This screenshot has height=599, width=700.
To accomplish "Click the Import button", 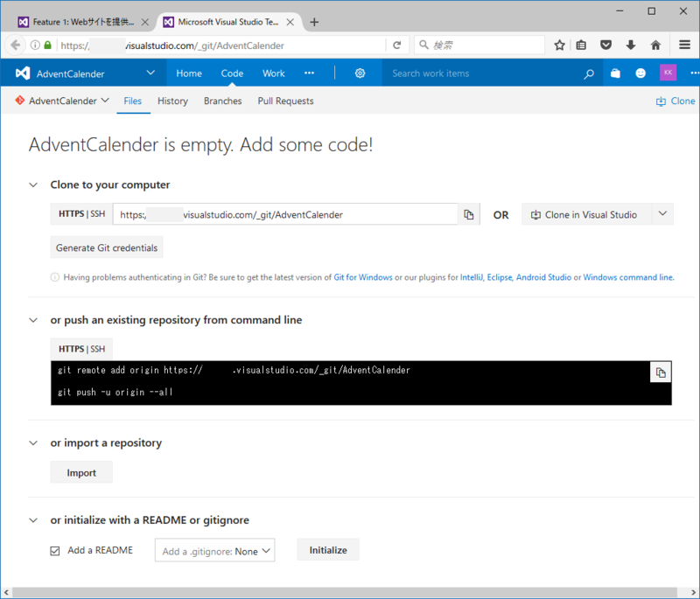I will pos(81,473).
